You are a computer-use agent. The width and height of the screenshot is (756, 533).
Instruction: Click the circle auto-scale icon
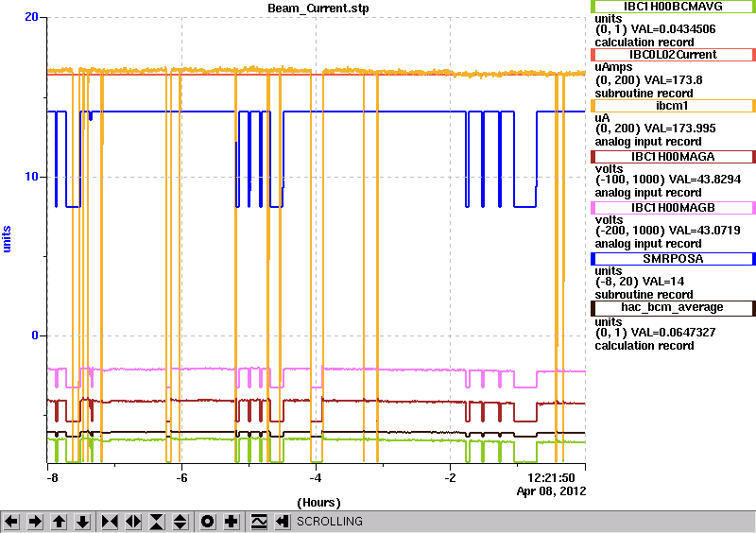(207, 522)
